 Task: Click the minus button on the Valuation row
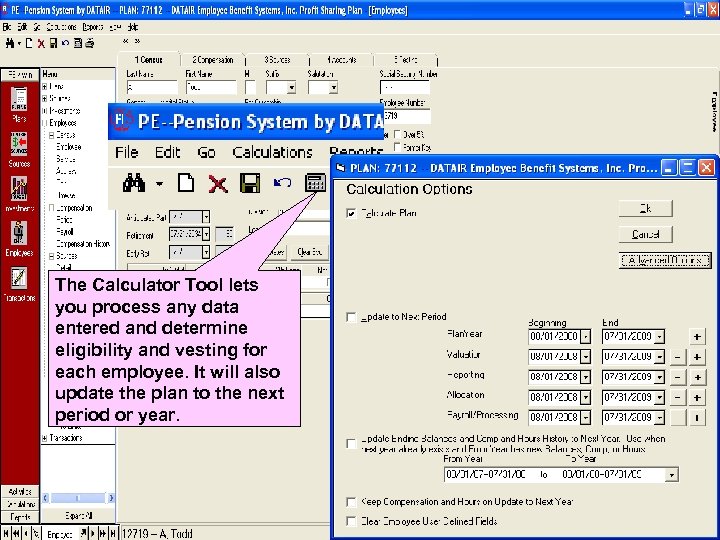pos(678,356)
